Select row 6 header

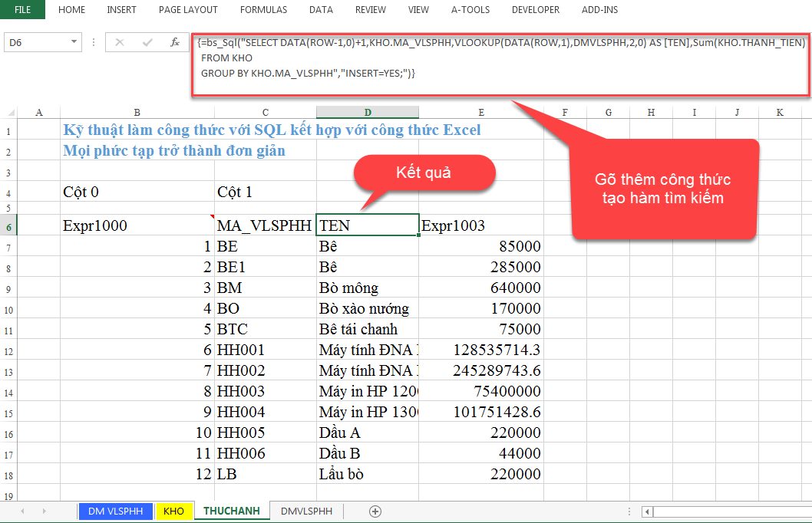click(8, 226)
